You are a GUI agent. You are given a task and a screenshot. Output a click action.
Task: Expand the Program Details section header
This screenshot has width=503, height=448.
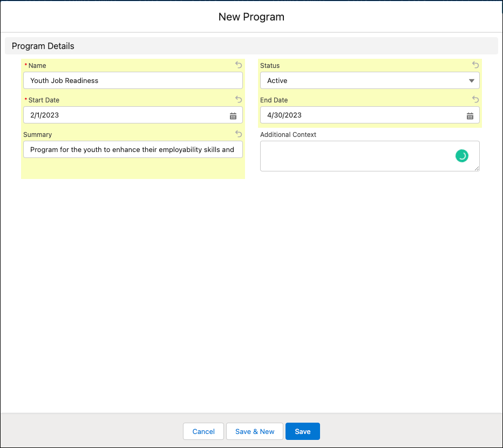42,46
